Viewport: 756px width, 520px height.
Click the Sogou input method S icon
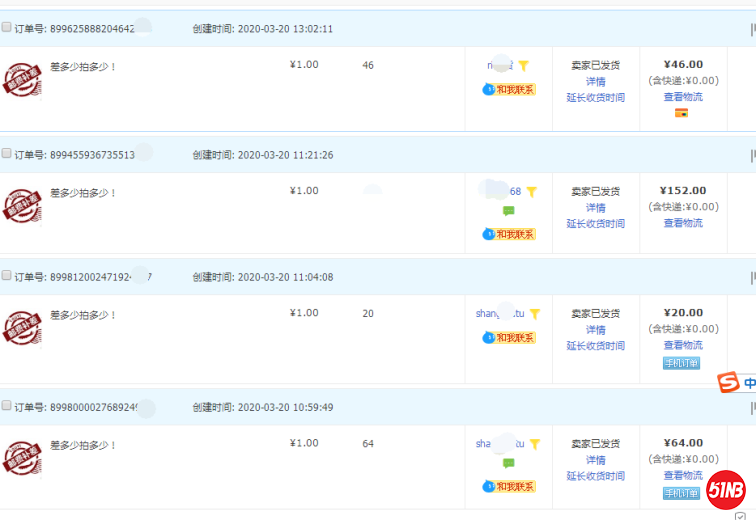728,383
